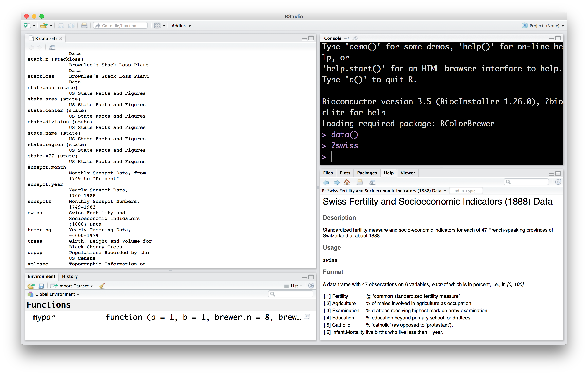Open the panes layout dropdown arrow

tap(164, 26)
